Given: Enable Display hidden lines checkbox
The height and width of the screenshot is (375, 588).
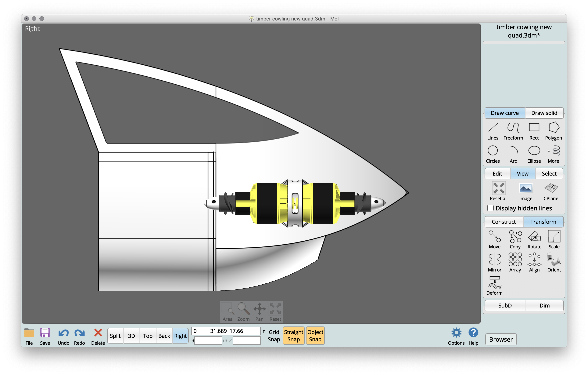Looking at the screenshot, I should [x=490, y=208].
